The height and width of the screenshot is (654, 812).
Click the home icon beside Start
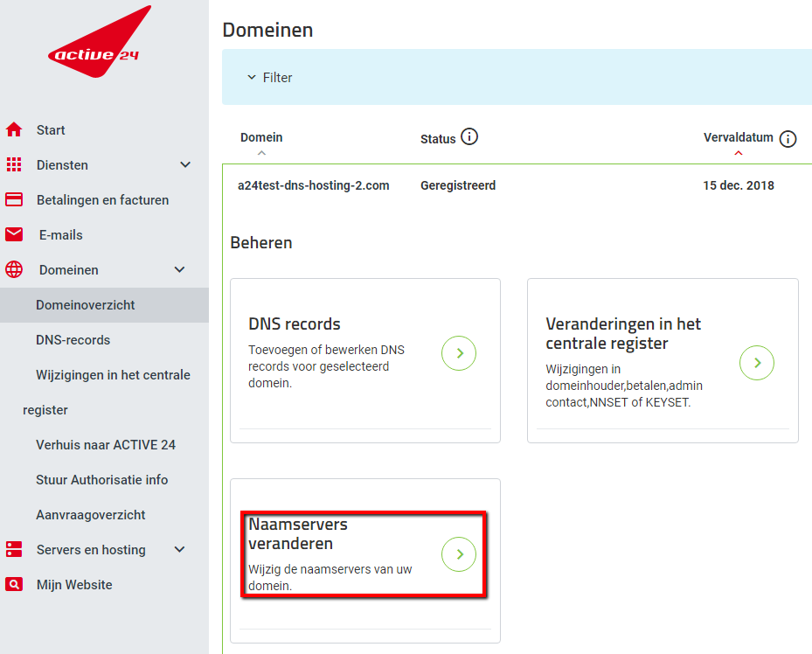pos(14,129)
